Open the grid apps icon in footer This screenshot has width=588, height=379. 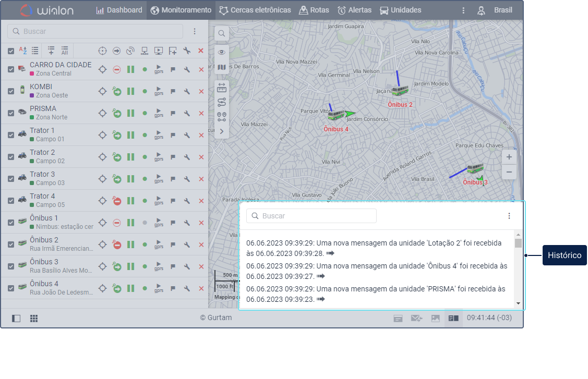(34, 319)
